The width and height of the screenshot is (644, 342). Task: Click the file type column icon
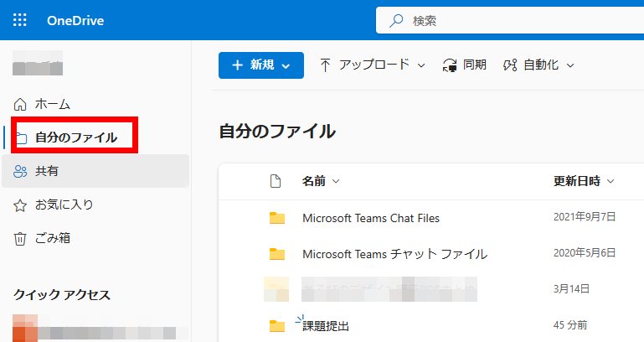276,181
